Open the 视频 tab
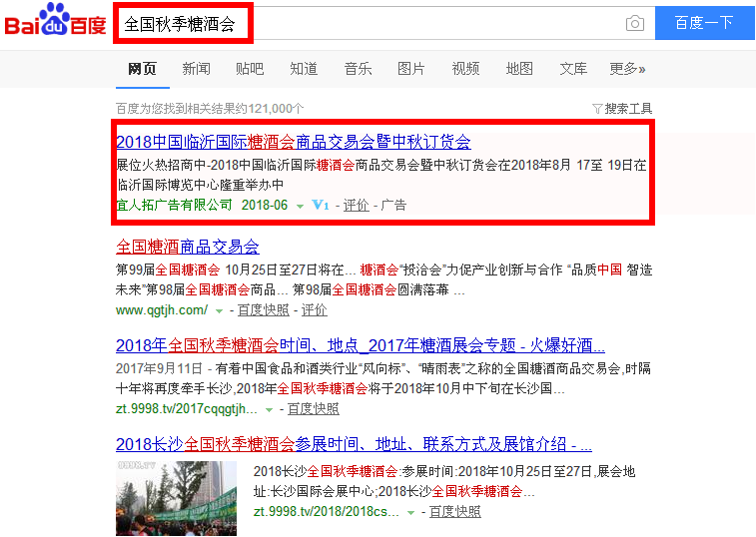The image size is (756, 537). tap(465, 69)
